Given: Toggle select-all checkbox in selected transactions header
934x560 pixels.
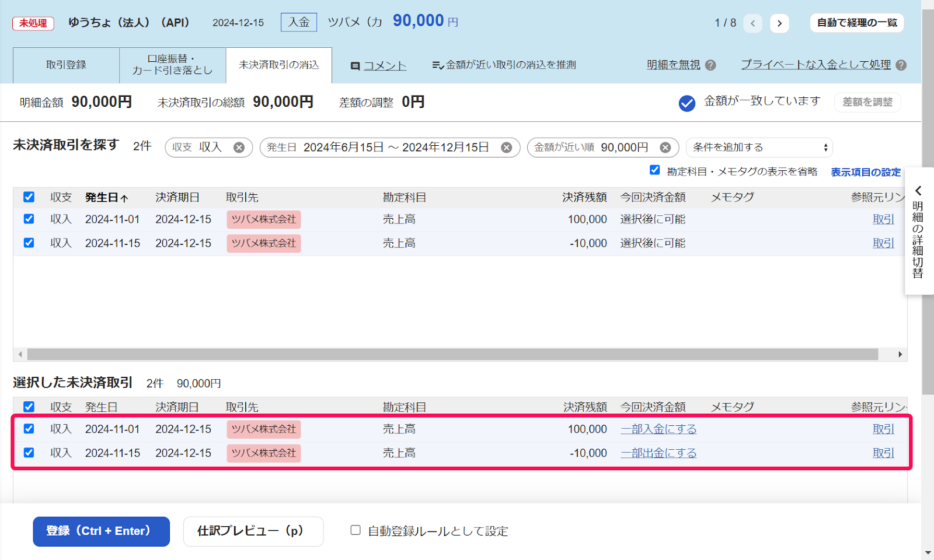Looking at the screenshot, I should [x=29, y=407].
